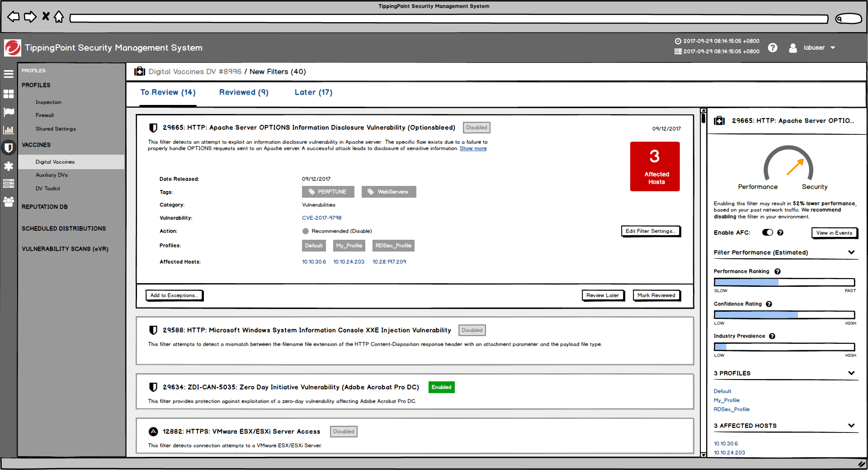Switch to the To Review (14) tab
Screen dimensions: 868x470
point(168,92)
